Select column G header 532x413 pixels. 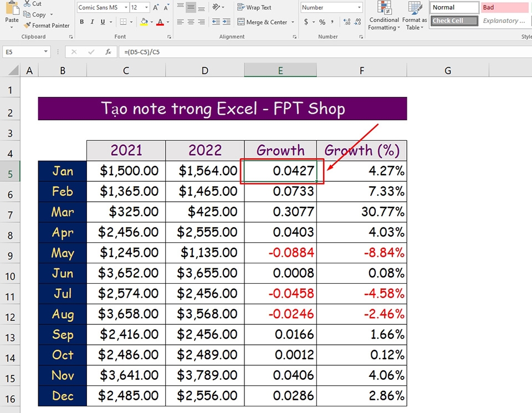448,70
